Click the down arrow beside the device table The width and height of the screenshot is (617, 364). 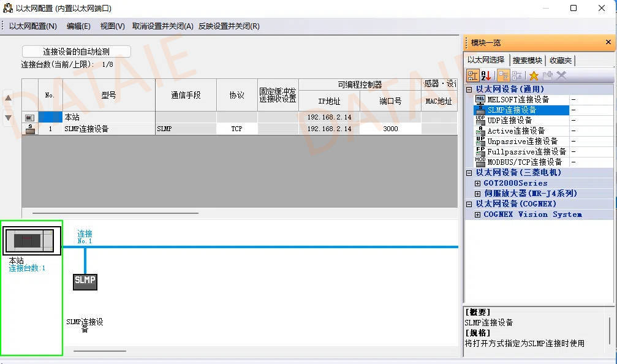[8, 118]
